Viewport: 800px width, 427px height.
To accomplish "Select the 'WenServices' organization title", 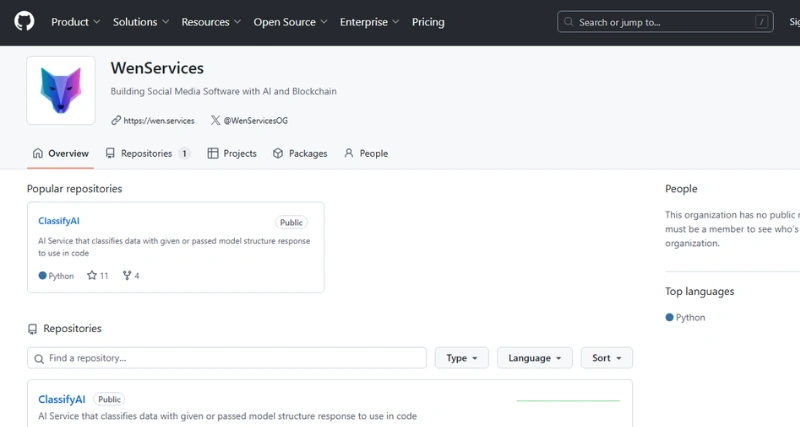I will [x=157, y=68].
